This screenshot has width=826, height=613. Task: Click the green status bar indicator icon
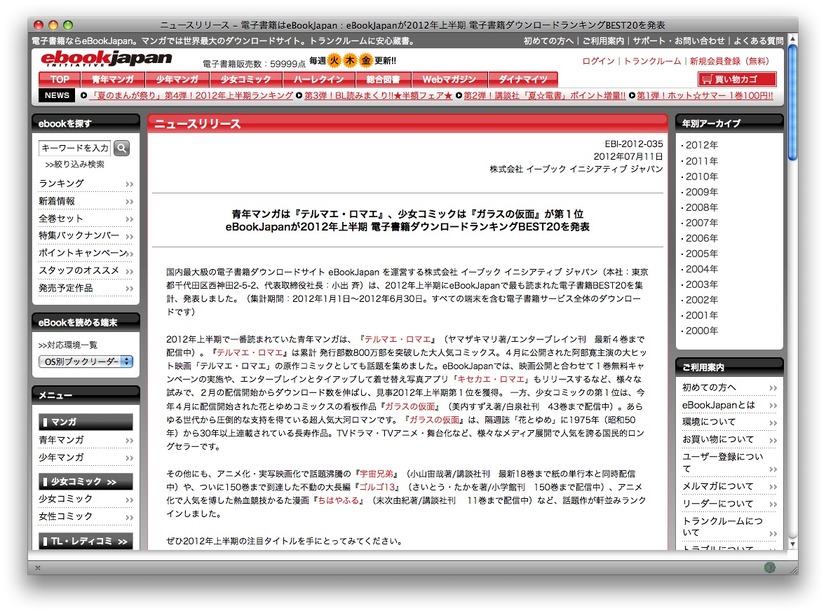770,567
